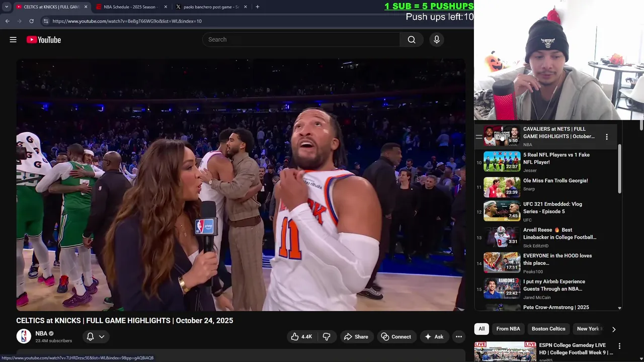Click the playlist panel scrollbar

click(x=620, y=168)
